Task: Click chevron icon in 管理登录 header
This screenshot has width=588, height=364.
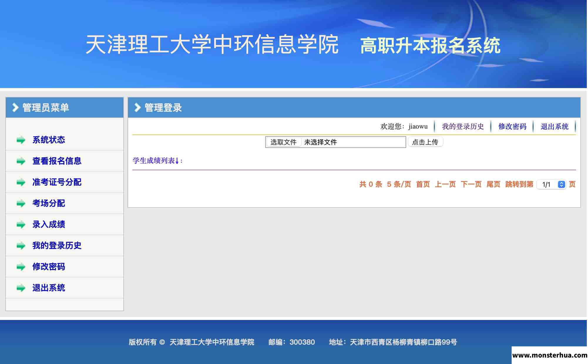Action: tap(137, 107)
